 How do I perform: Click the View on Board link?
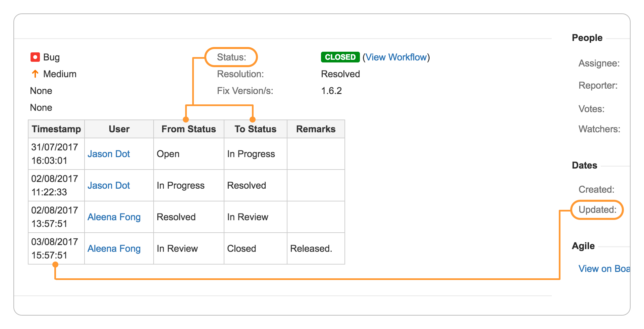604,269
